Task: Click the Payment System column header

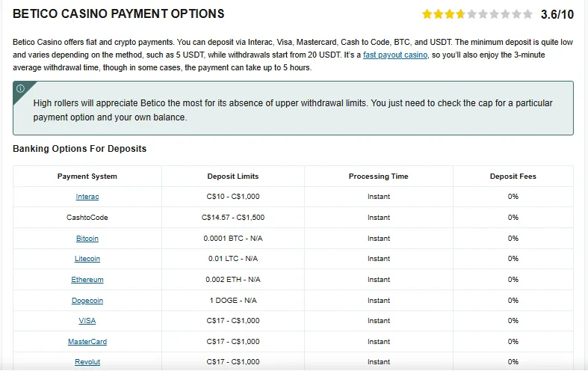Action: pyautogui.click(x=87, y=176)
